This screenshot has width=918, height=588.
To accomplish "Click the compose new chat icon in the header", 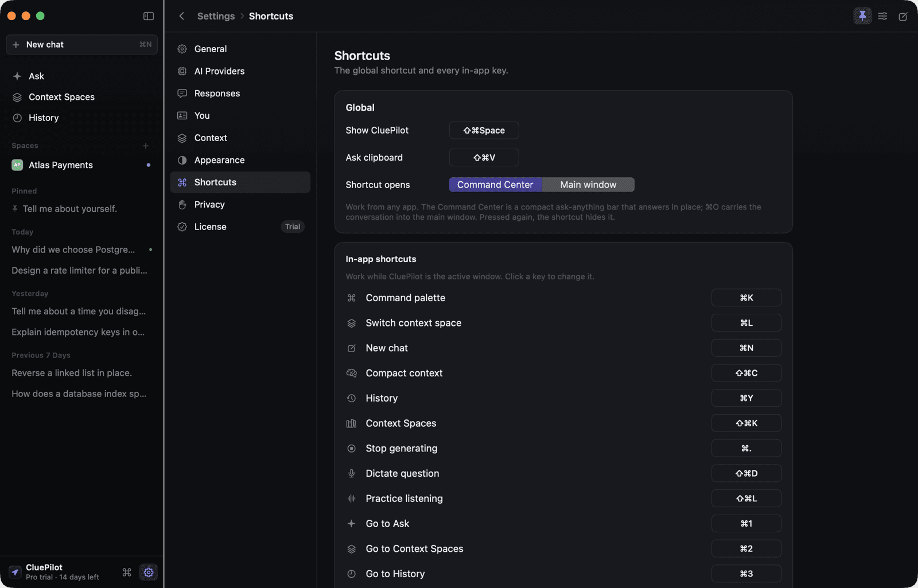I will 903,17.
